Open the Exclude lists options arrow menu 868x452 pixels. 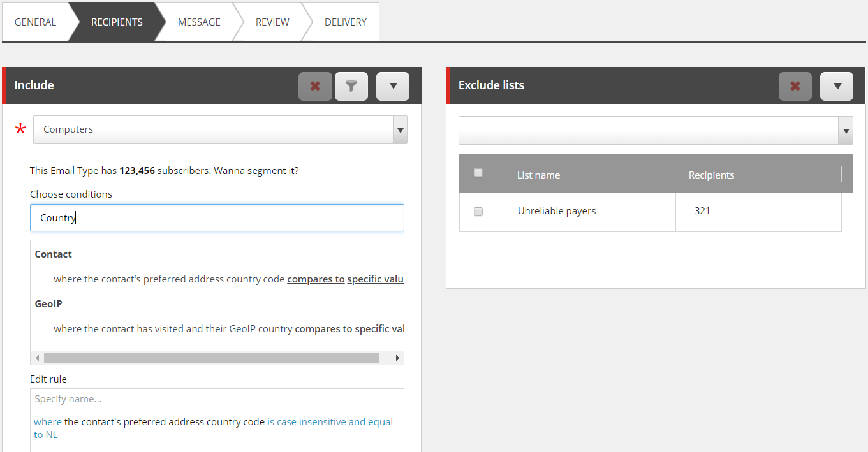837,86
